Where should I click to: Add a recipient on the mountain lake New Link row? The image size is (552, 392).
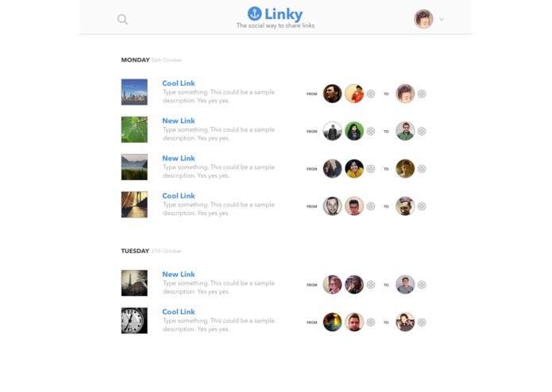[422, 169]
